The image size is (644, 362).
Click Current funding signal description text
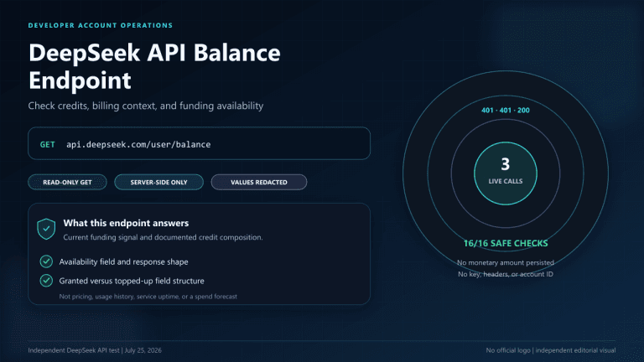tap(163, 237)
